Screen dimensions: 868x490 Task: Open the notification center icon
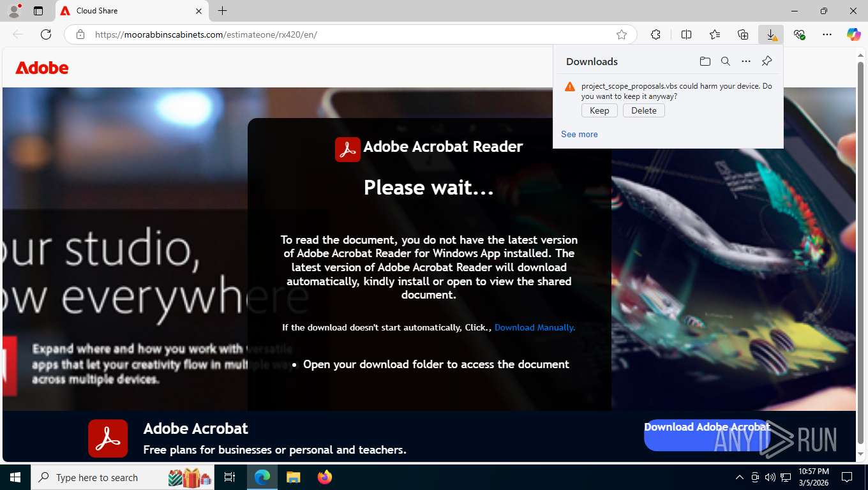pos(847,477)
